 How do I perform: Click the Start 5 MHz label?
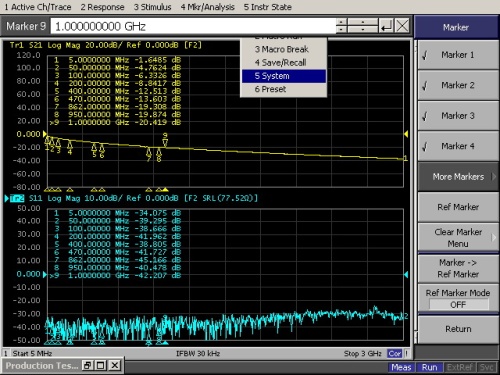[x=32, y=353]
